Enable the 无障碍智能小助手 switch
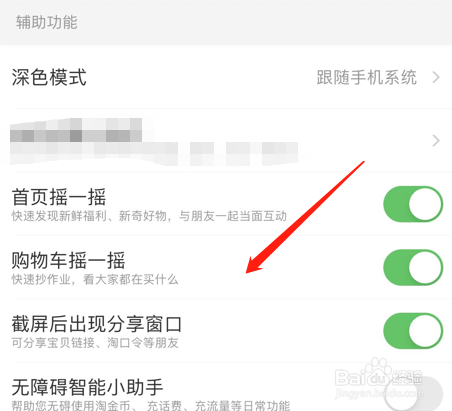 tap(413, 394)
